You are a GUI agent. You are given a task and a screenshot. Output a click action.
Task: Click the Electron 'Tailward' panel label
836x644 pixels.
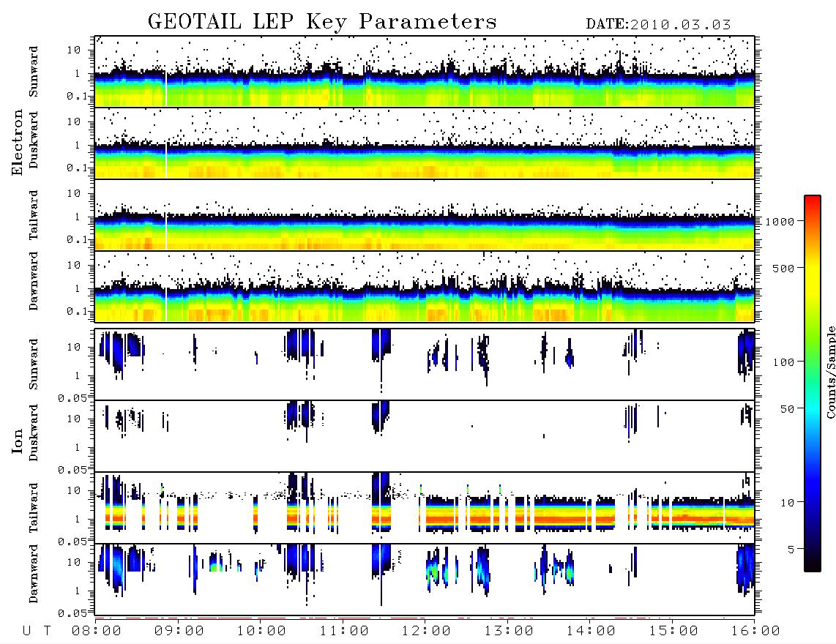[x=34, y=215]
